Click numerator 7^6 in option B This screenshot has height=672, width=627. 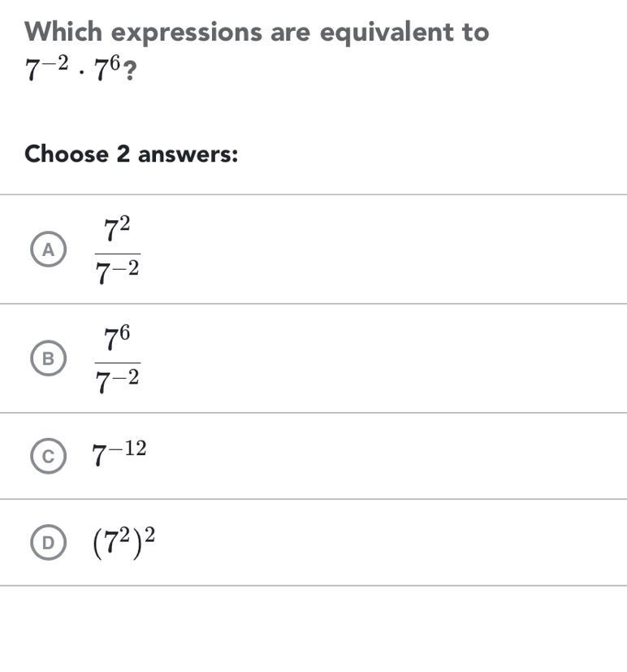pyautogui.click(x=117, y=338)
